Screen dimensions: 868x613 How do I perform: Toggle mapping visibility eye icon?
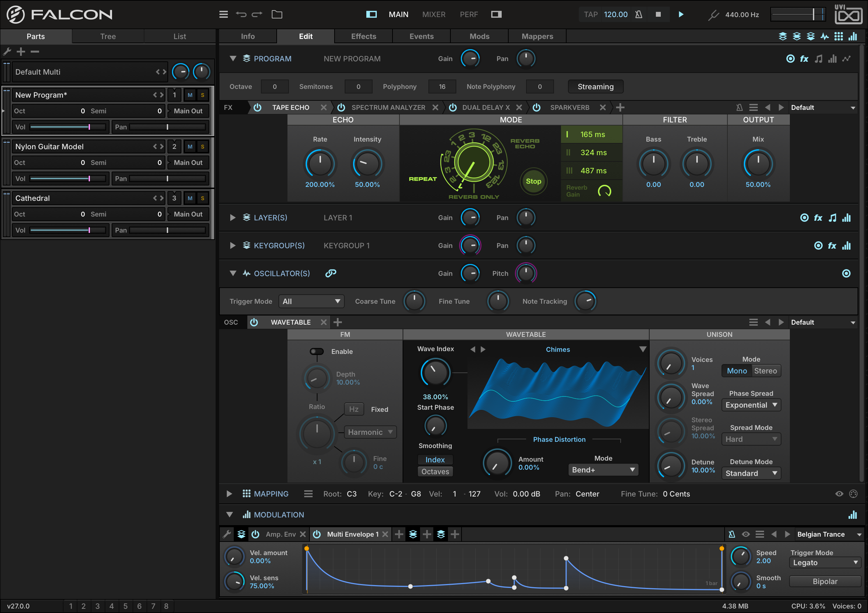(x=839, y=494)
